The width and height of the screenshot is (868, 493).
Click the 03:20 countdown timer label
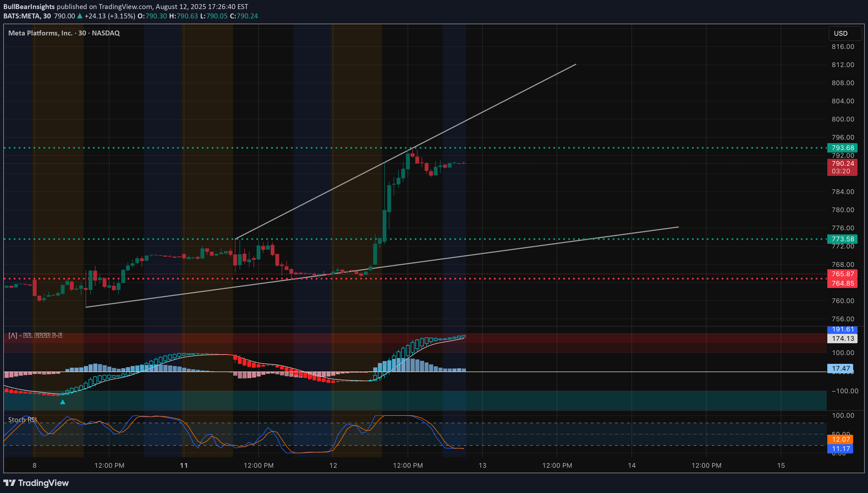pyautogui.click(x=841, y=171)
